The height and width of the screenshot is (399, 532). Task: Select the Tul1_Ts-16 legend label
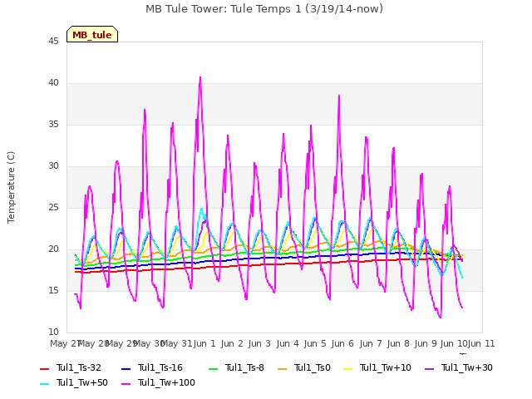coord(160,367)
